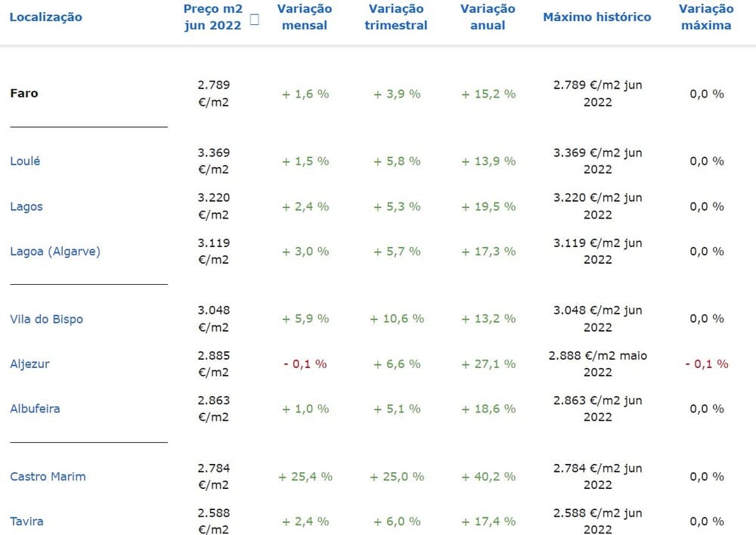756x535 pixels.
Task: Open the Lagoa (Algarve) link
Action: [x=55, y=252]
